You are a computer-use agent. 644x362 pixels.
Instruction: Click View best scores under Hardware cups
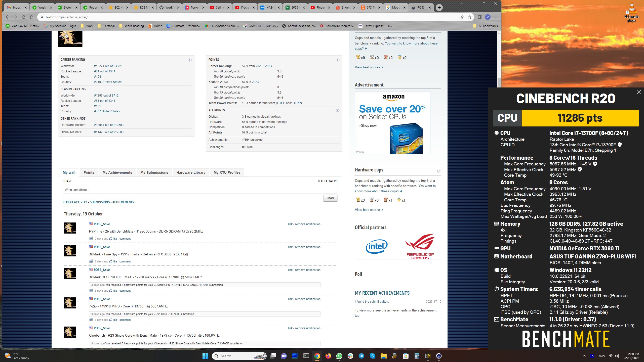[369, 210]
